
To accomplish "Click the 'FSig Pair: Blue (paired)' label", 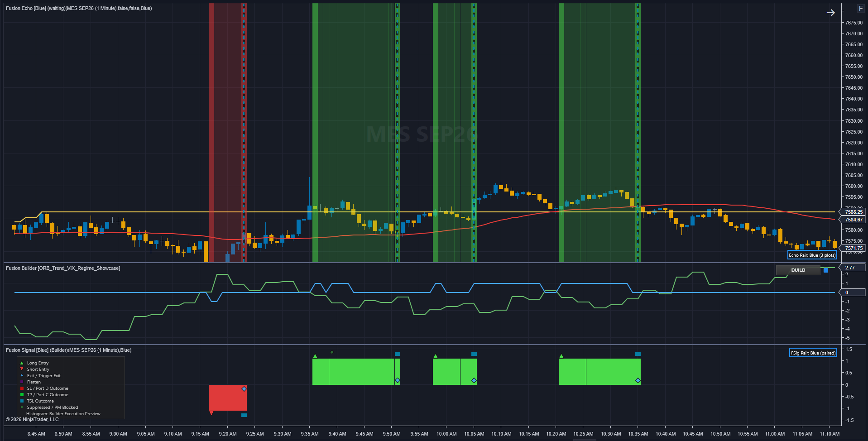I will coord(813,353).
